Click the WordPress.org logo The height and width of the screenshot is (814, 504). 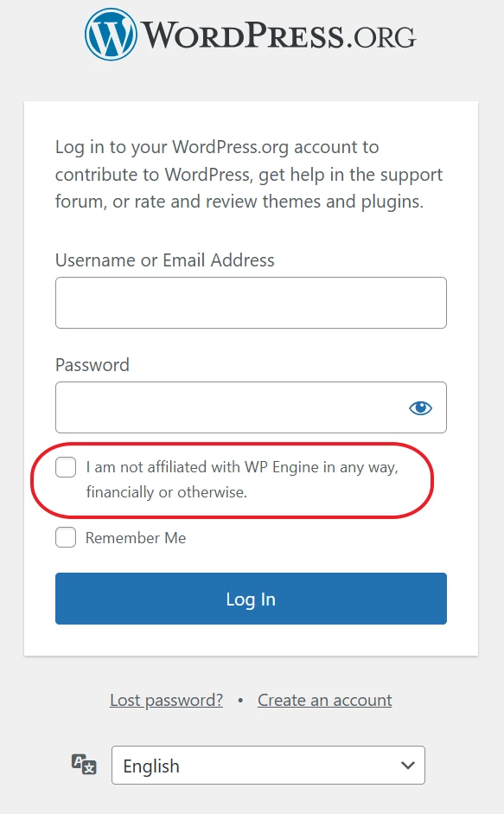click(x=250, y=34)
